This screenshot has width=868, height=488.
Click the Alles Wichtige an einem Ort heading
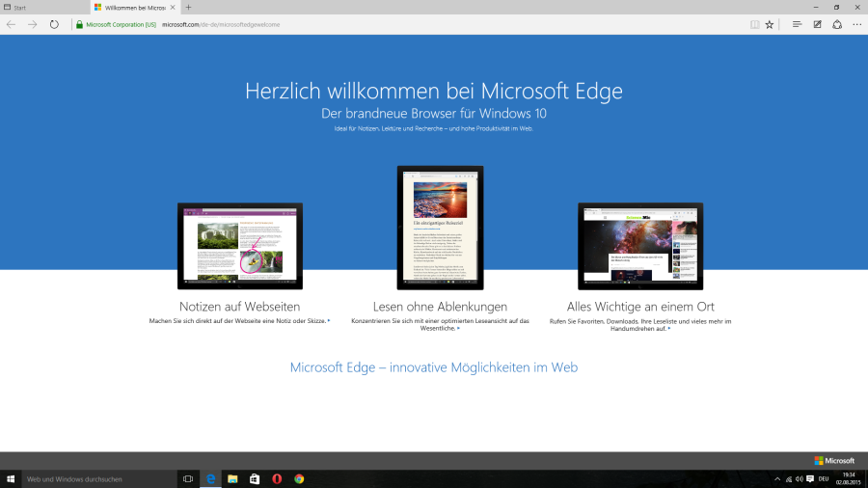640,306
